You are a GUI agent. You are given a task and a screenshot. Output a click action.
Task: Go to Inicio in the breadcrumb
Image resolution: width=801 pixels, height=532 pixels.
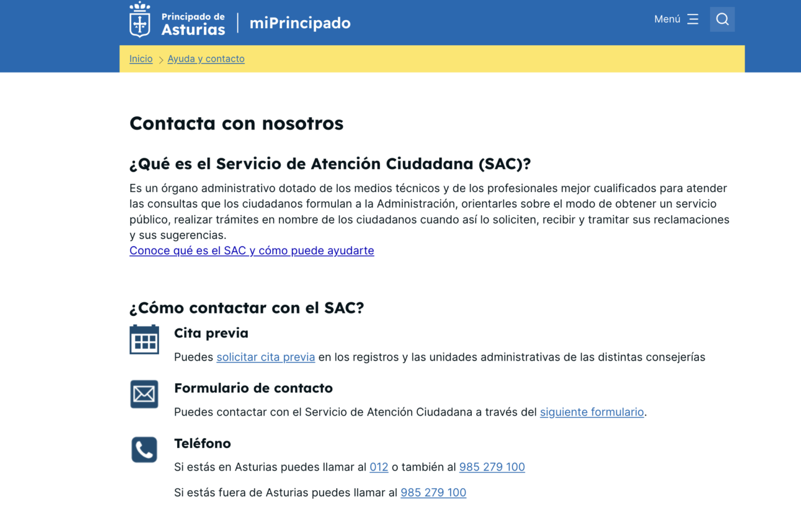point(141,59)
